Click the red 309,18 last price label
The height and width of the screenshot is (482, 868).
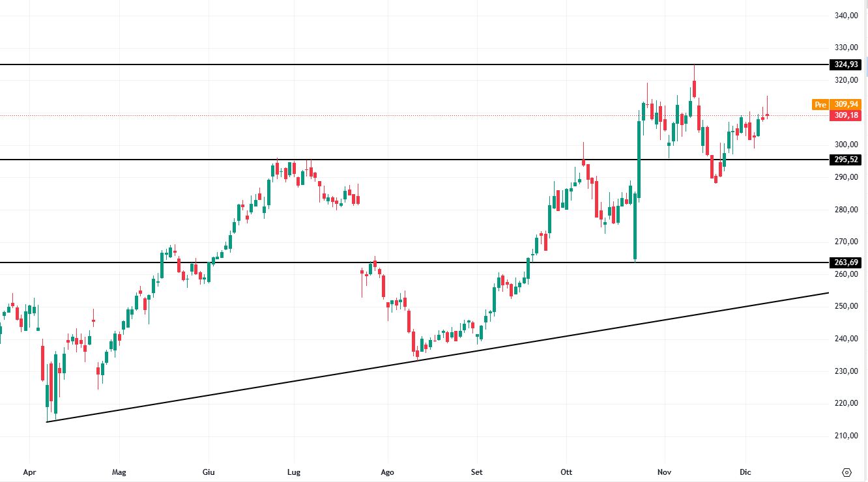[x=847, y=115]
